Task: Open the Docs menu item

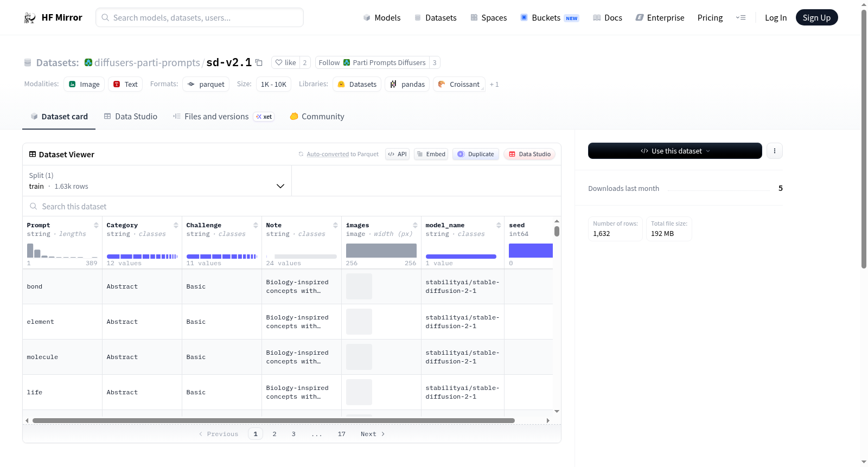Action: point(607,18)
